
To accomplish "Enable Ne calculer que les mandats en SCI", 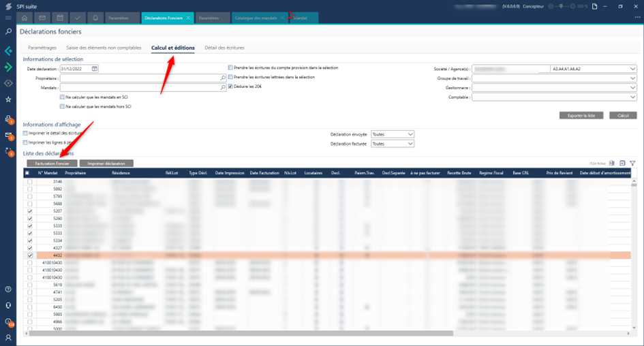I will [62, 97].
